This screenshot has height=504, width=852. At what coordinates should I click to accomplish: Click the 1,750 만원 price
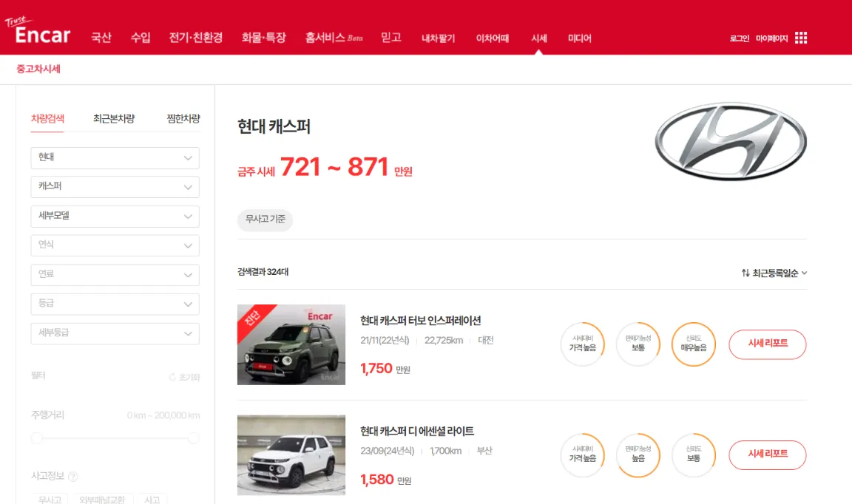click(385, 368)
